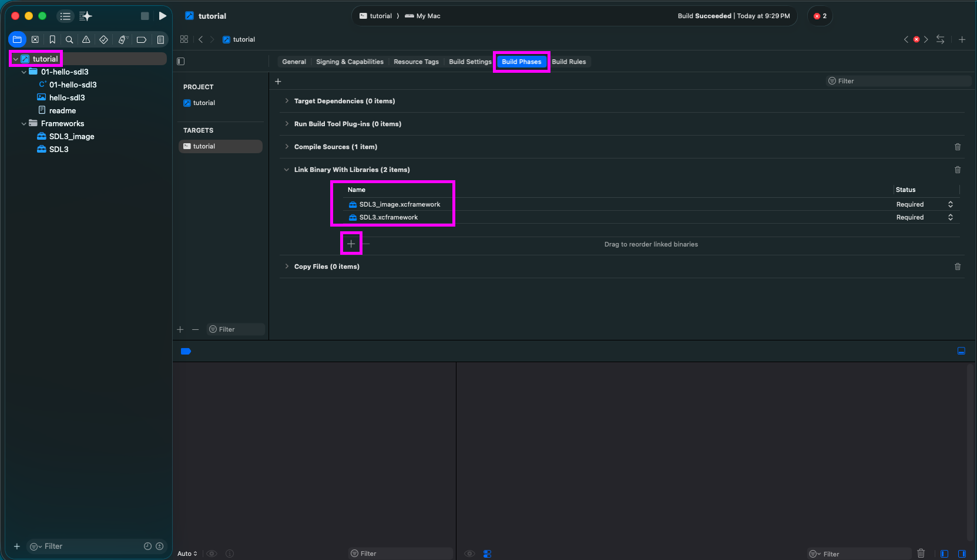977x560 pixels.
Task: Collapse Link Binary With Libraries section
Action: 287,170
